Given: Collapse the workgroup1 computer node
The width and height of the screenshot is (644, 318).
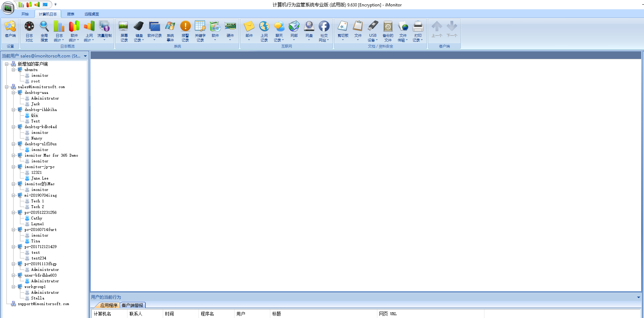Looking at the screenshot, I should click(13, 287).
